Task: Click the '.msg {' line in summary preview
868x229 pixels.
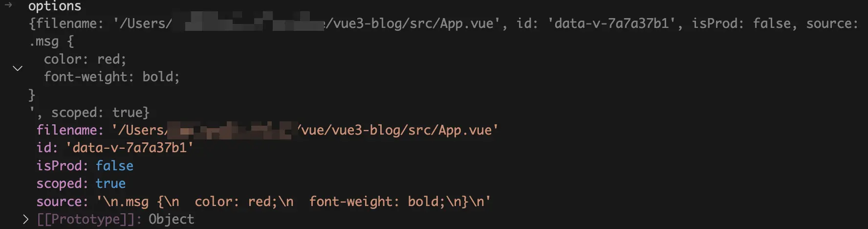Action: tap(51, 42)
